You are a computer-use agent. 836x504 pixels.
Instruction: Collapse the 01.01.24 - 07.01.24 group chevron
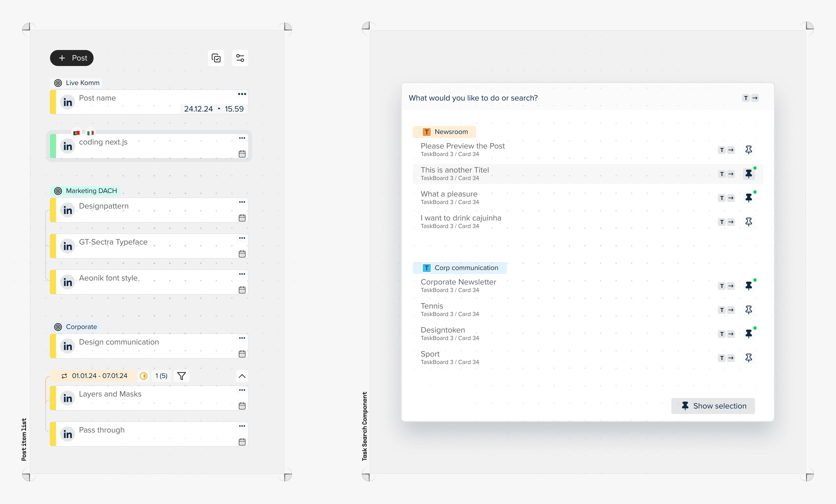coord(242,376)
